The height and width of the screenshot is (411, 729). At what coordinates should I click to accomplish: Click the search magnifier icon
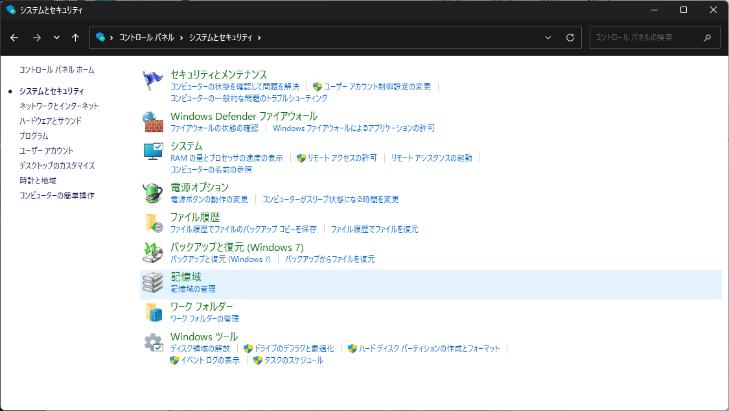tap(707, 38)
